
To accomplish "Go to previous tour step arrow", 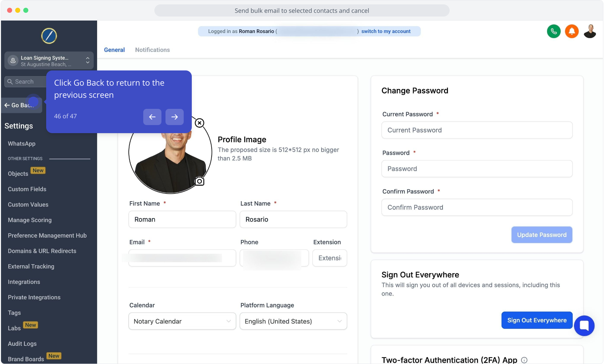I will (152, 117).
